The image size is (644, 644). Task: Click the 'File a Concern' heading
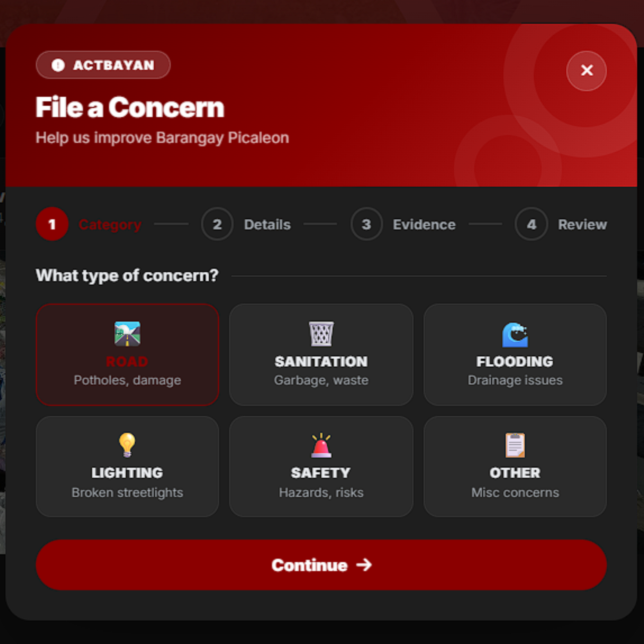(130, 107)
